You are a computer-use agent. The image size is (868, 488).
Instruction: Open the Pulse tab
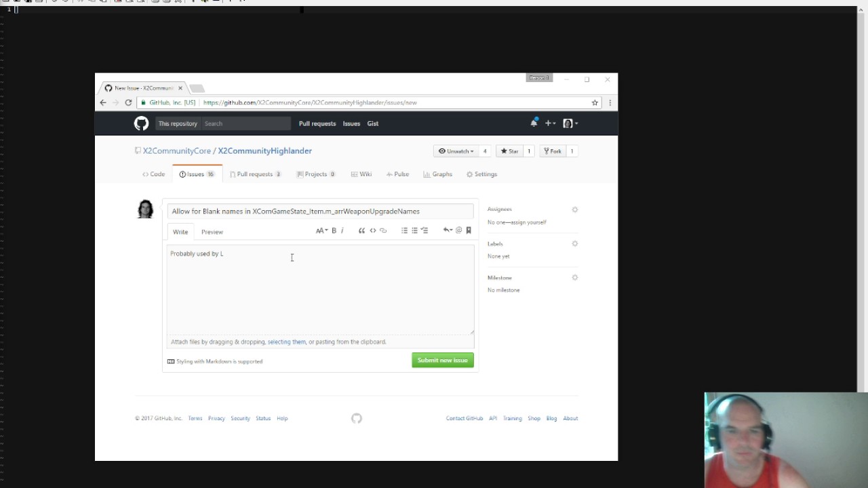click(x=397, y=174)
